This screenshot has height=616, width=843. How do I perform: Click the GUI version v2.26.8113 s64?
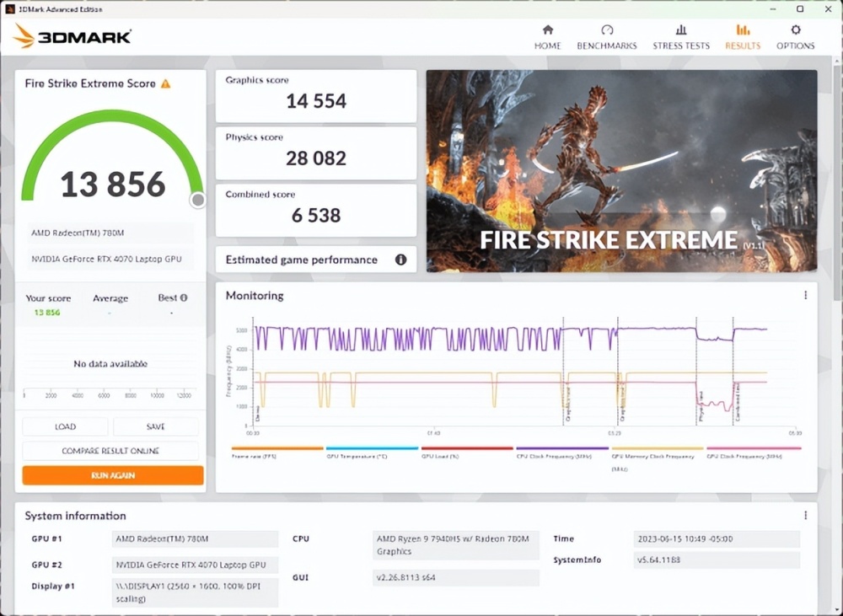click(455, 577)
